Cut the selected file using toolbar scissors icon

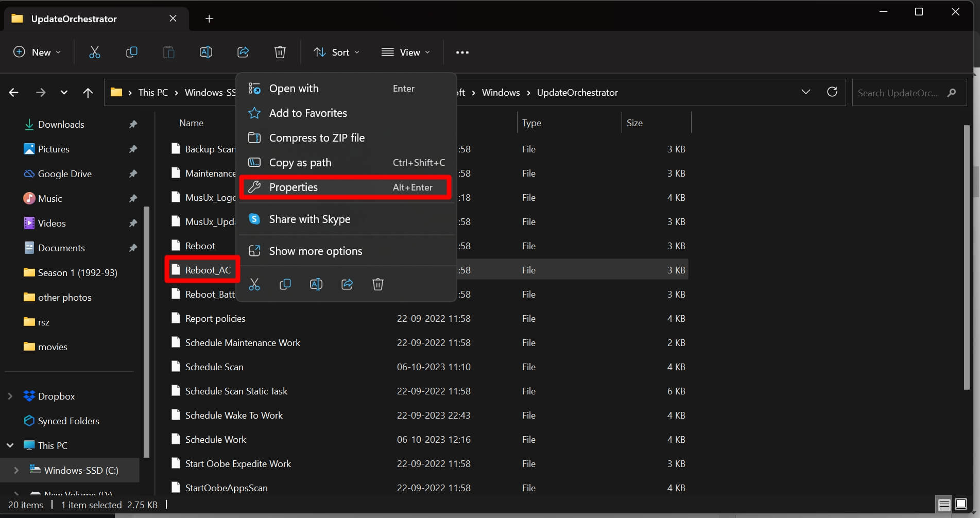click(x=94, y=52)
